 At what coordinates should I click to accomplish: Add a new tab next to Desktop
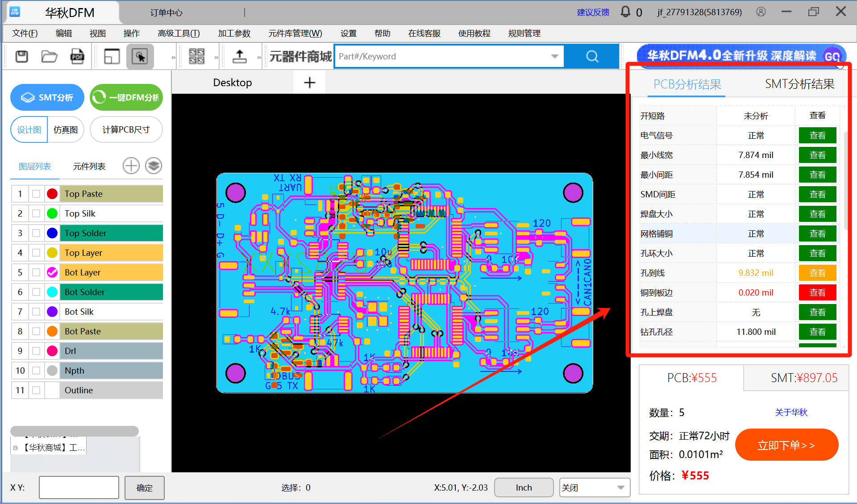pos(309,83)
